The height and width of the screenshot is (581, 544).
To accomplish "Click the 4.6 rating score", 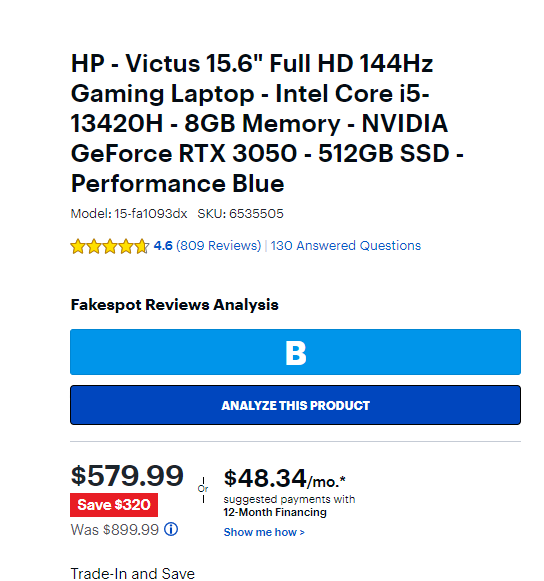I will point(163,246).
